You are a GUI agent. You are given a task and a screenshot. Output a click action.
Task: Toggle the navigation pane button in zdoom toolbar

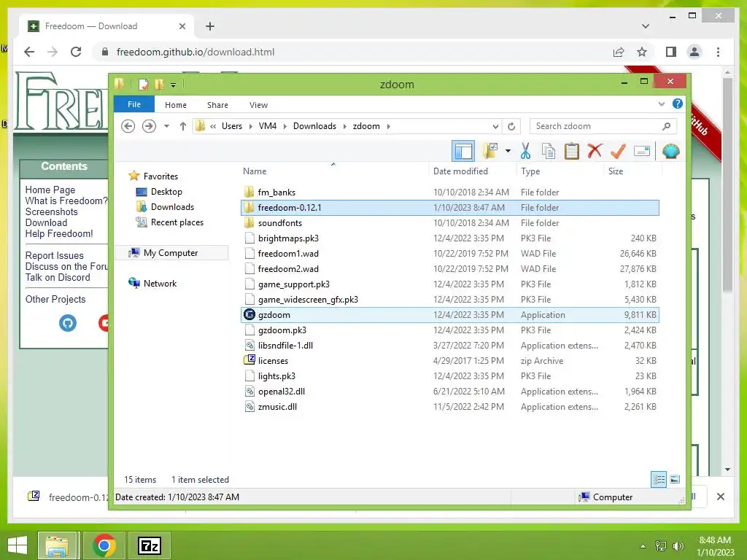[x=463, y=152]
